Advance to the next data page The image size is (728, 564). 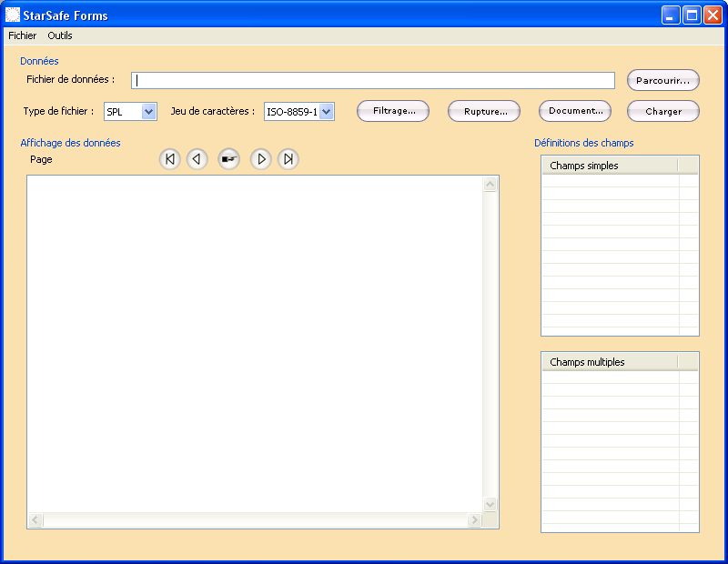[x=261, y=159]
